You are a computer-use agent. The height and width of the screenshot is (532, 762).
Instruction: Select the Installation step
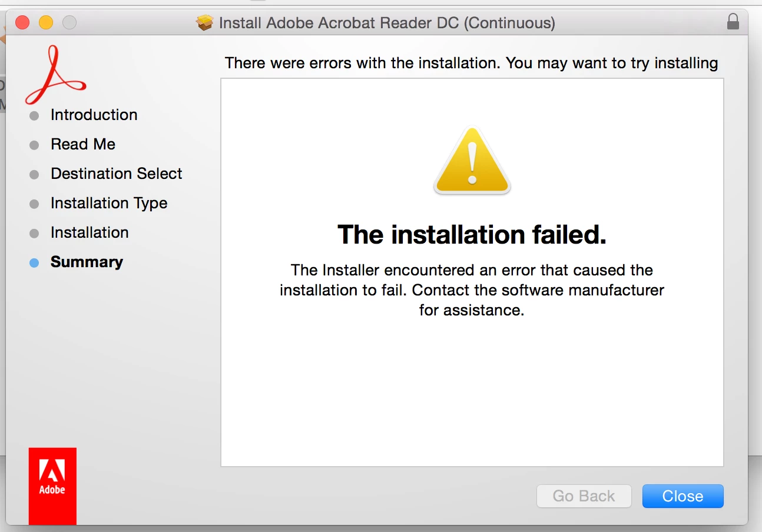90,232
